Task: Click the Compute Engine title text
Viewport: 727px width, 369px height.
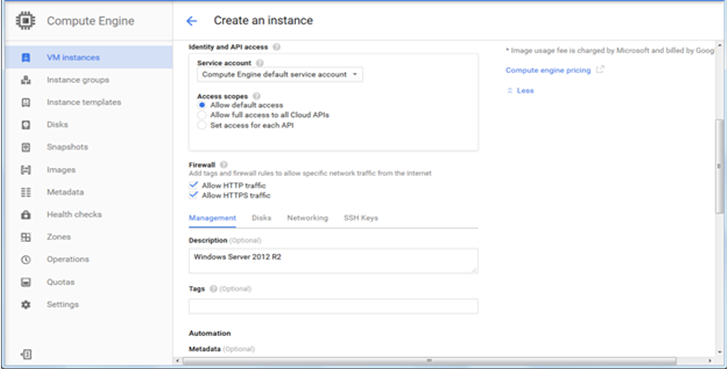Action: [x=90, y=21]
